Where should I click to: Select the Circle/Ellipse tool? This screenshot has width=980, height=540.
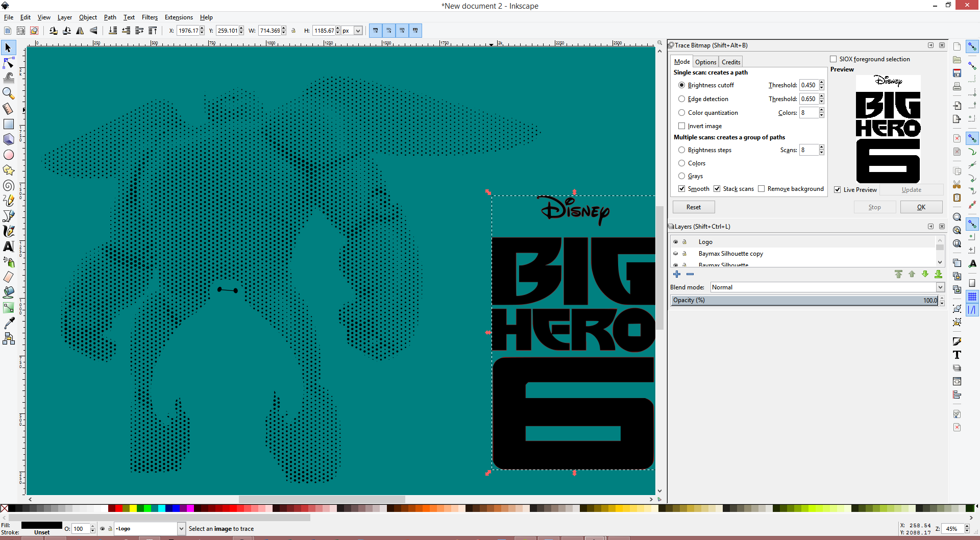point(9,155)
